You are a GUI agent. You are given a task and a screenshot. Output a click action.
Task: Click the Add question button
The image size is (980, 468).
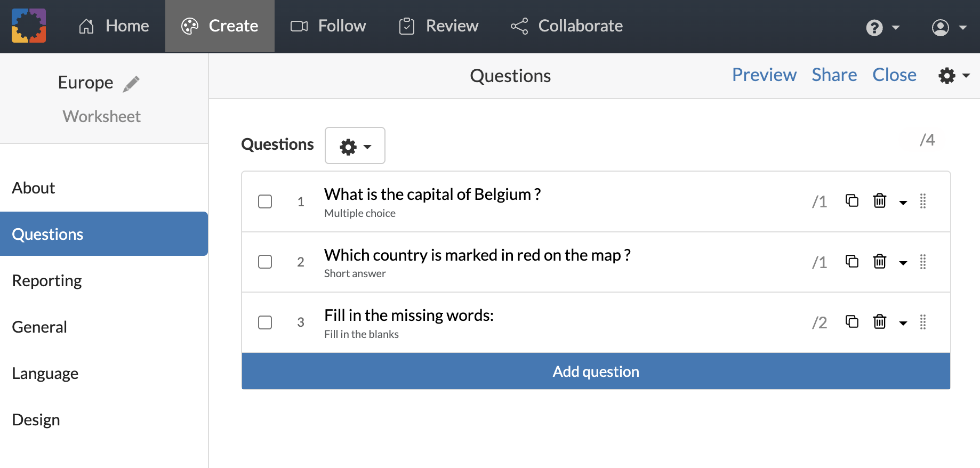point(596,371)
